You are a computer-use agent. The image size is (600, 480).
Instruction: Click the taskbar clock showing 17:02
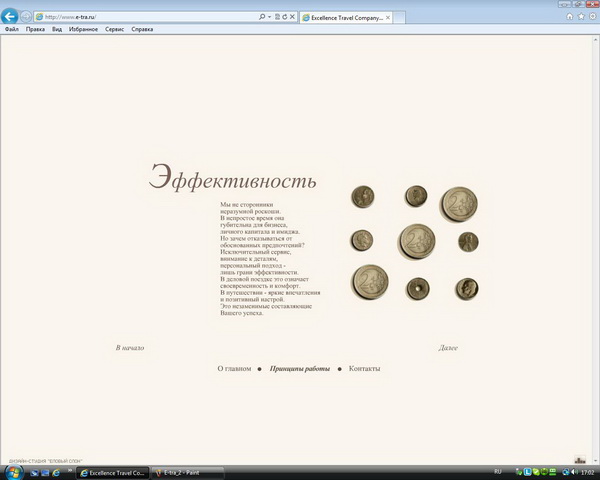587,473
